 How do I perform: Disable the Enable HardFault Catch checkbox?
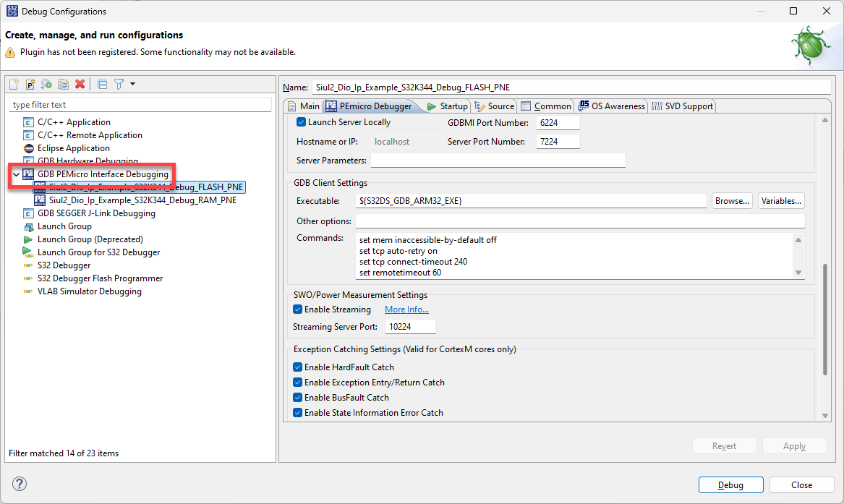point(297,367)
